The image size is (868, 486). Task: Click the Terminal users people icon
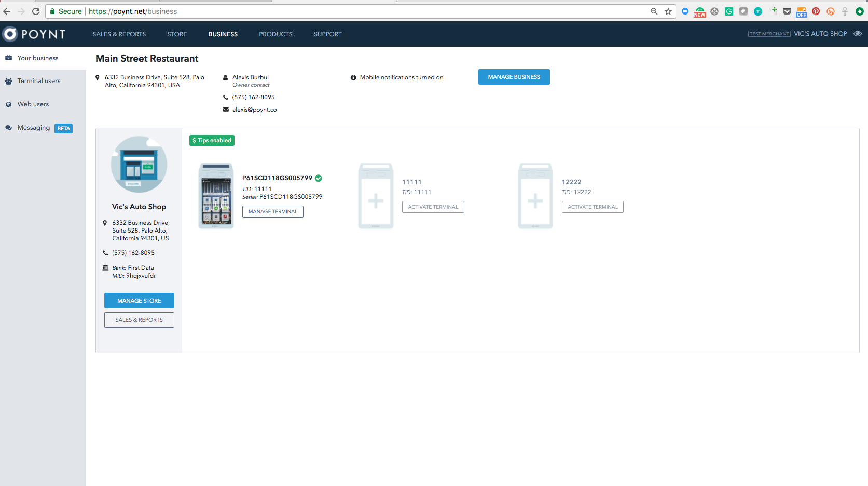click(8, 81)
